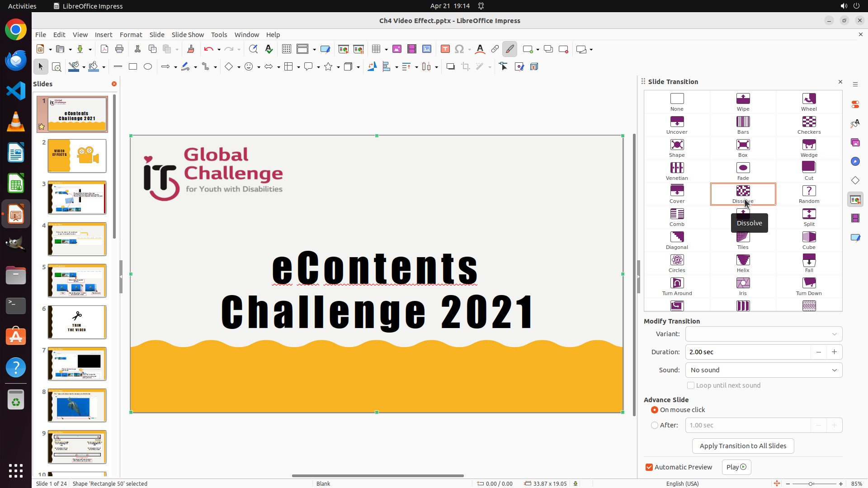The height and width of the screenshot is (488, 868).
Task: Select the Wheel transition effect
Action: [809, 102]
